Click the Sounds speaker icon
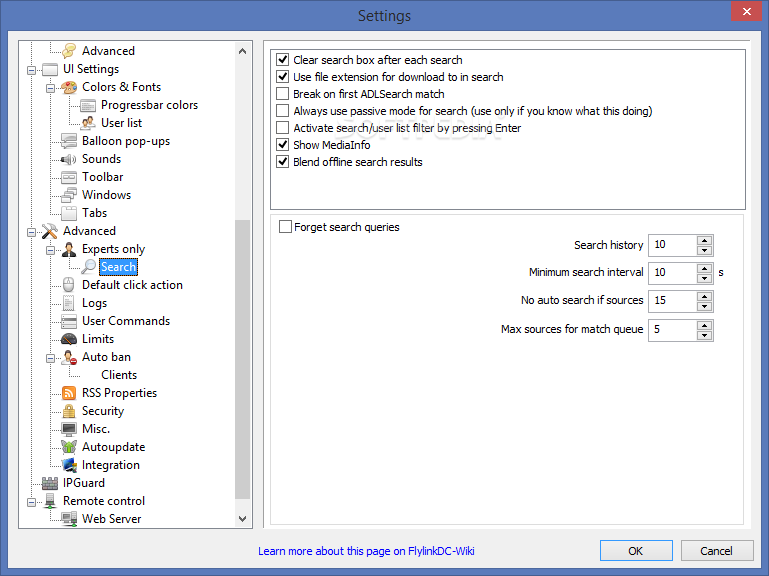Viewport: 769px width, 576px height. [x=69, y=159]
